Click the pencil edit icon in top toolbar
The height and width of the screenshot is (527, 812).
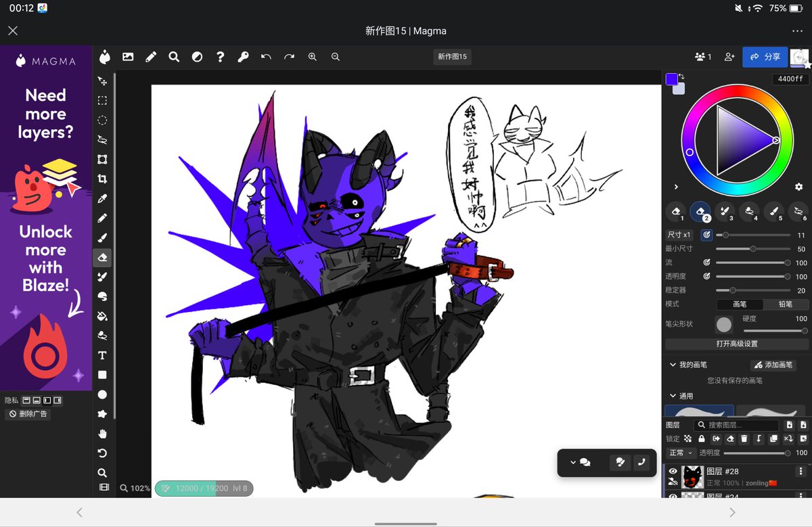tap(151, 57)
